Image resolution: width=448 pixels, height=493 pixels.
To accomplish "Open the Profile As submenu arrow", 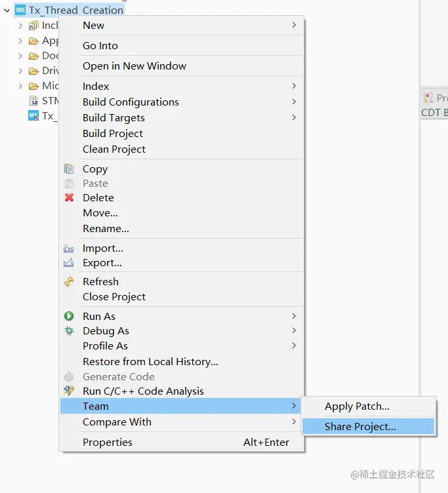I will pos(294,345).
